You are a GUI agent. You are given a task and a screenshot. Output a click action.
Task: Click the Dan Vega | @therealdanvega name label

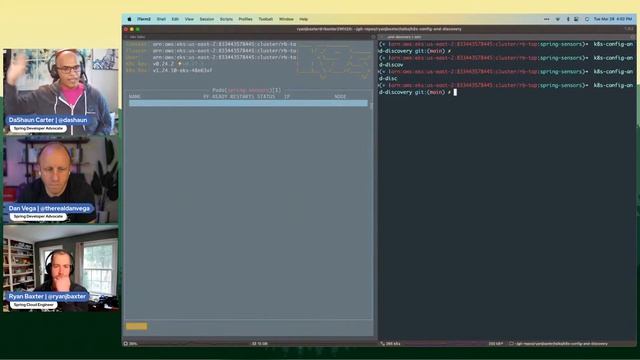point(49,208)
